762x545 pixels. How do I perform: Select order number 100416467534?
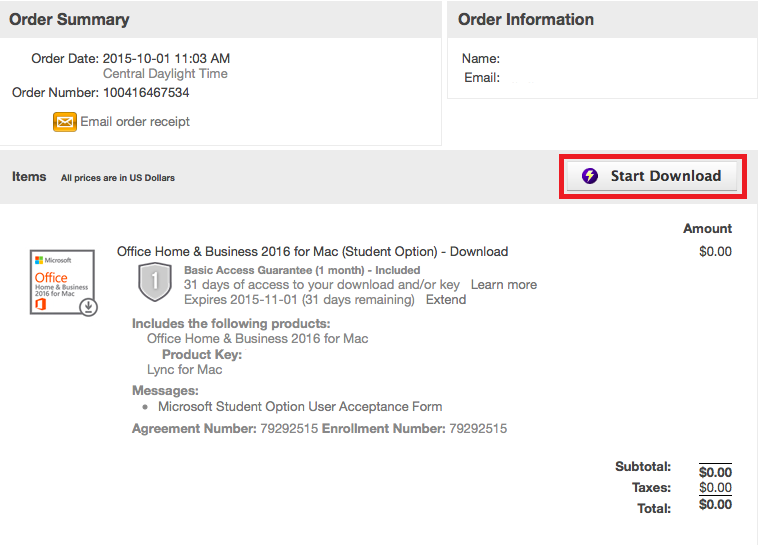146,92
